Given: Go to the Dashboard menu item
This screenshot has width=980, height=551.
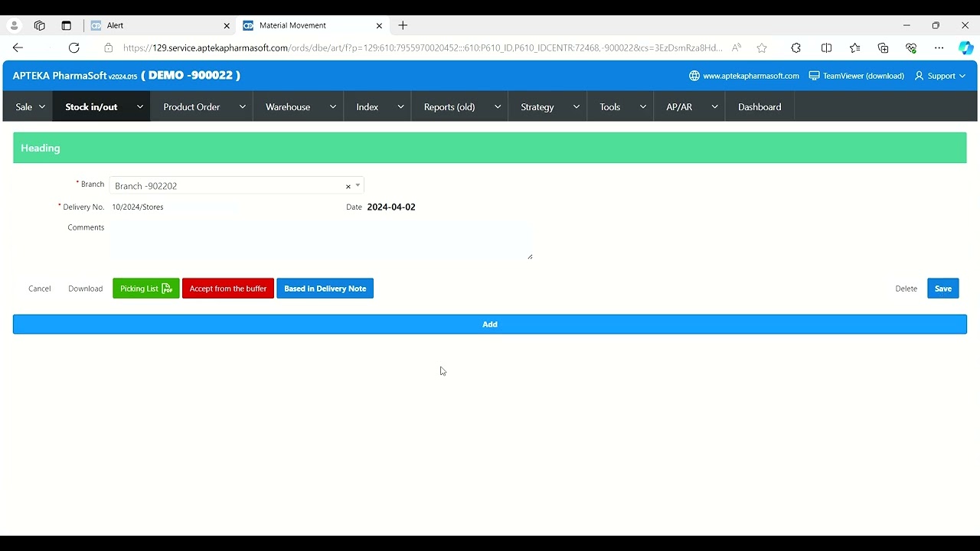Looking at the screenshot, I should pyautogui.click(x=759, y=107).
